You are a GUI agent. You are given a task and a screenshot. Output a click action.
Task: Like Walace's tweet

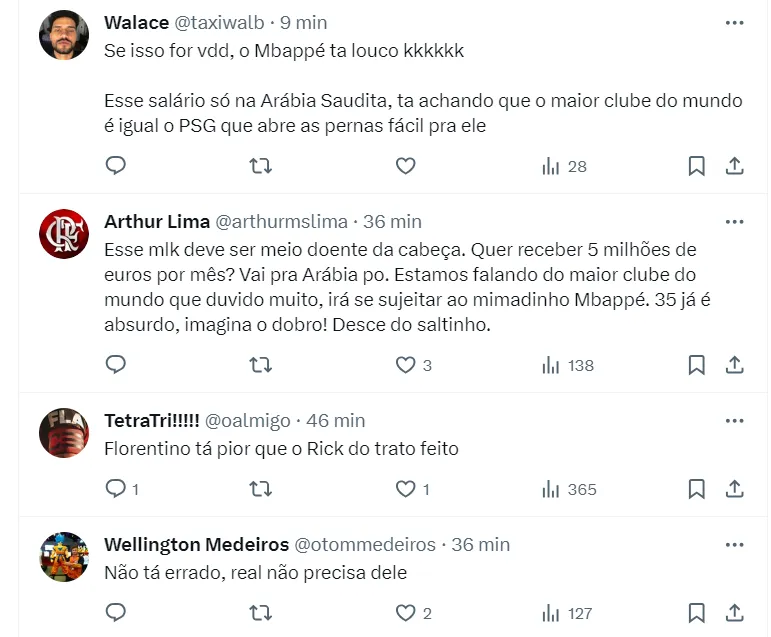(x=405, y=166)
